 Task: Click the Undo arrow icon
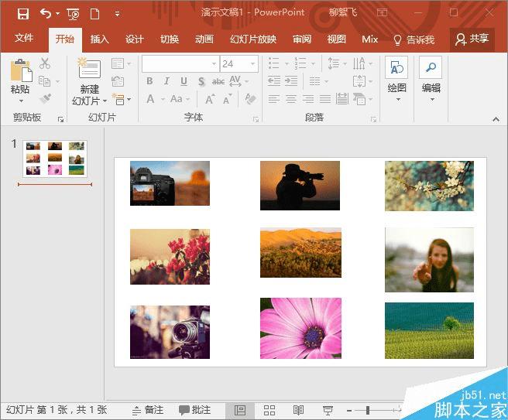click(46, 13)
